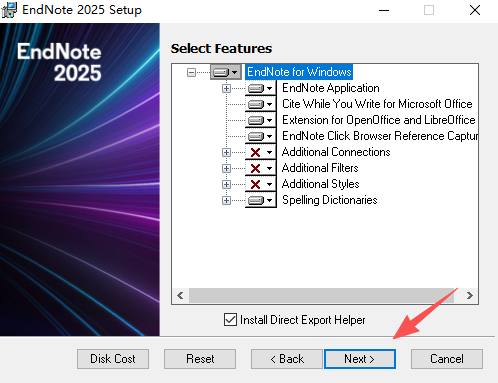Click the Disk Cost button
Screen dimensions: 498x383
(113, 359)
